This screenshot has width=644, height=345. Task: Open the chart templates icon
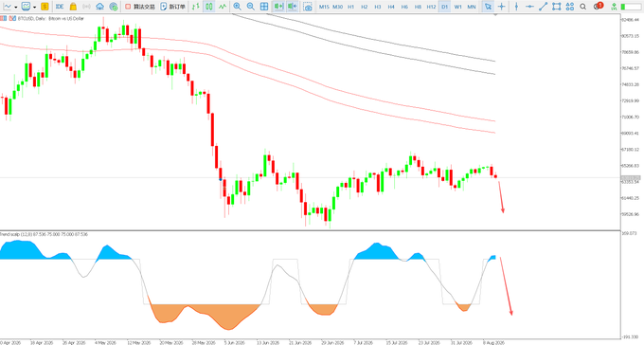coord(26,7)
